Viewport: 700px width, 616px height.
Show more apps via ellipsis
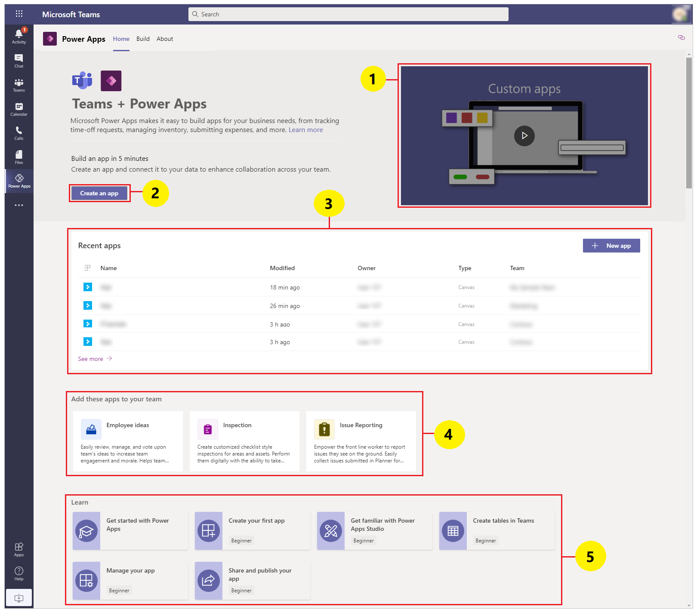click(x=19, y=205)
